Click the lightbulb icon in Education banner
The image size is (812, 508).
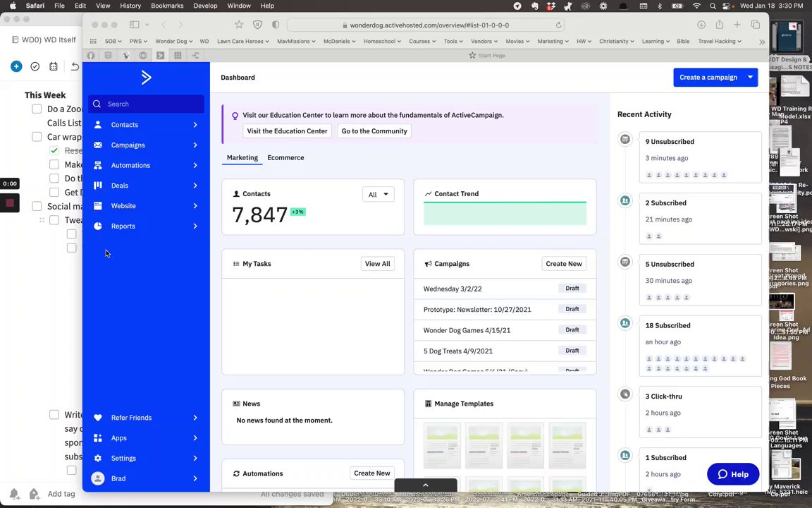coord(235,116)
